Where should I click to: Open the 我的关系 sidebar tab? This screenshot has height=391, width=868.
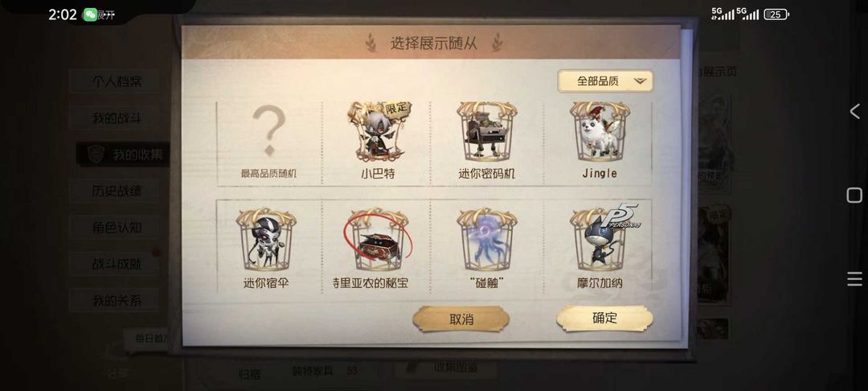click(117, 301)
